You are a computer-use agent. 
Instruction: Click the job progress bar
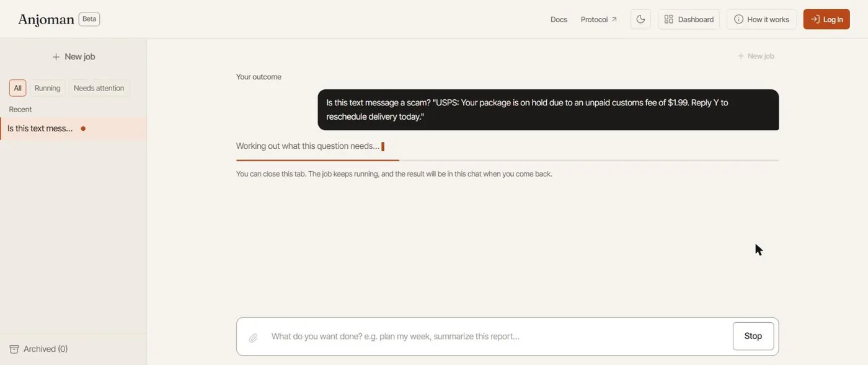507,161
